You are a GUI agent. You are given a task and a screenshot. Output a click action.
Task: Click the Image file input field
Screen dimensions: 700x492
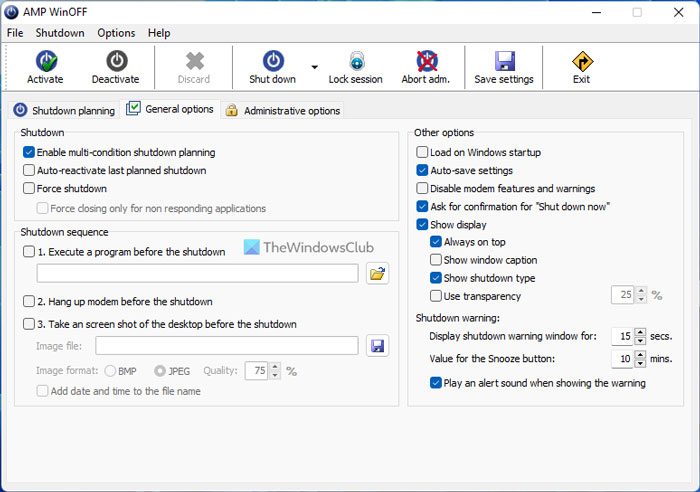click(227, 346)
